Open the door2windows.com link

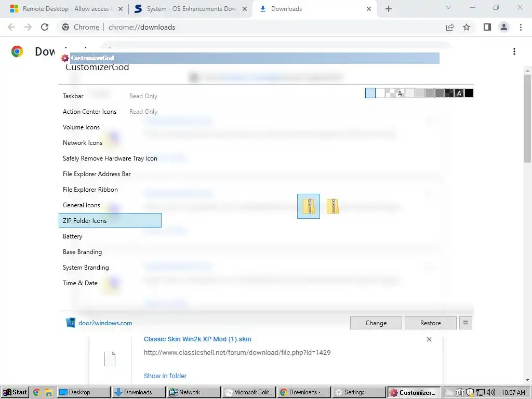(105, 323)
